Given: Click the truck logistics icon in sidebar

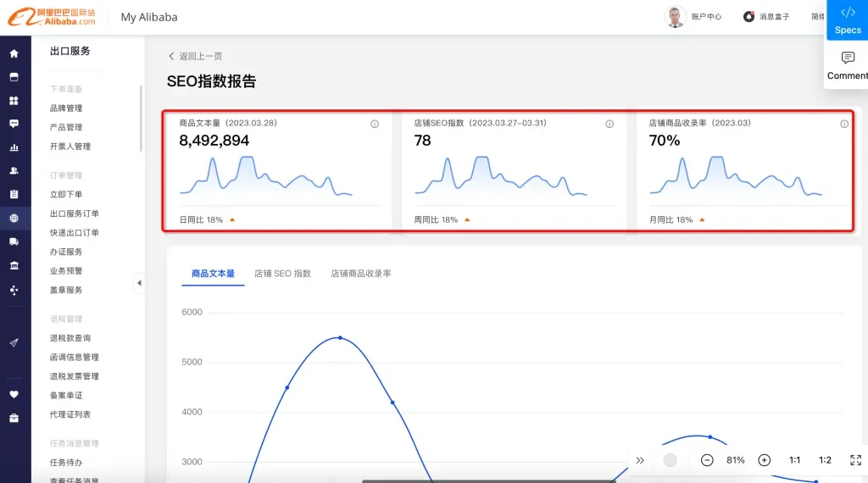Looking at the screenshot, I should point(14,241).
